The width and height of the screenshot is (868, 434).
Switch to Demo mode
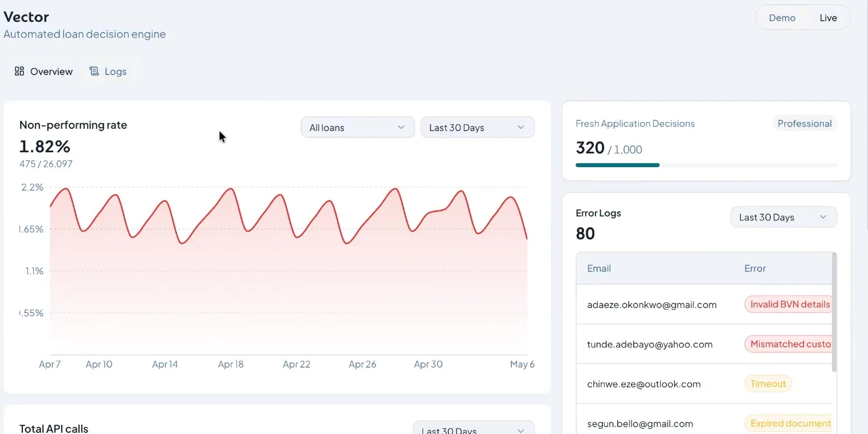782,18
